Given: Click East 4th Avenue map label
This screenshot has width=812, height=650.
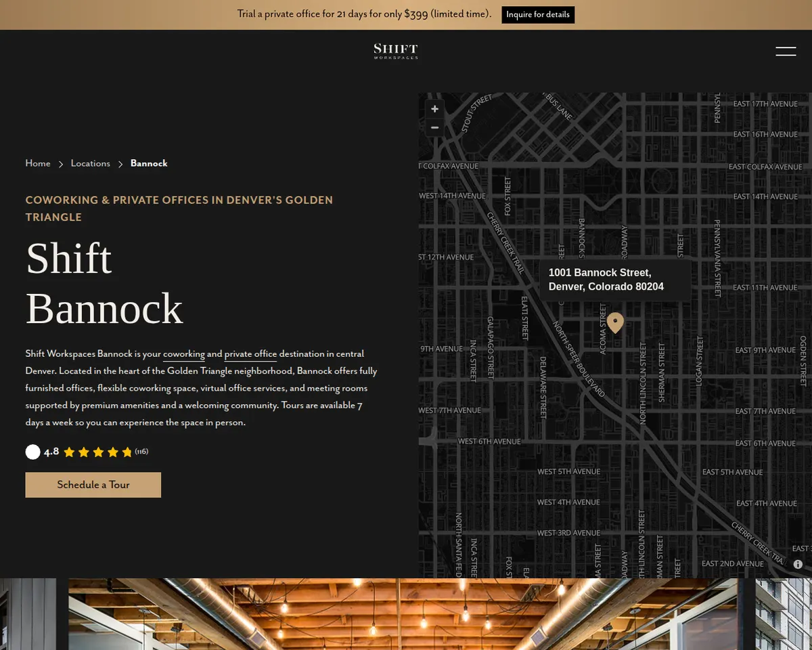Looking at the screenshot, I should point(766,504).
